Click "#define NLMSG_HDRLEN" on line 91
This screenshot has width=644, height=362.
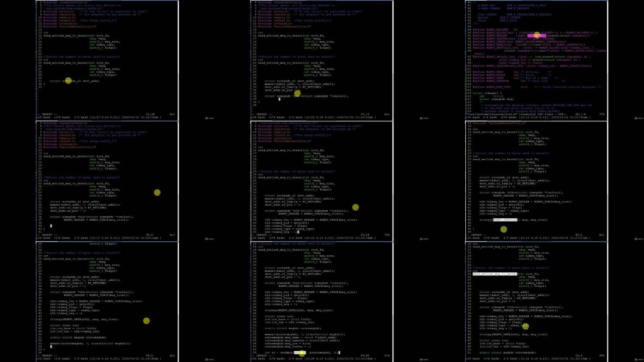(x=490, y=36)
